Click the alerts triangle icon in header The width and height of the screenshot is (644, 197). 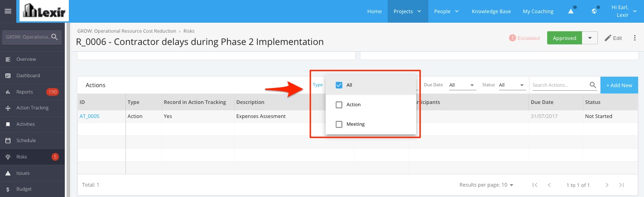tap(571, 12)
